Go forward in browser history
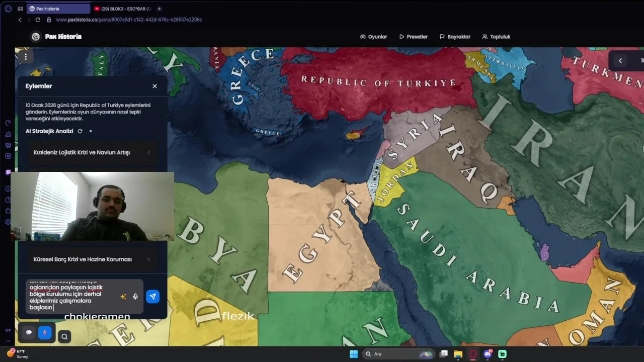Image resolution: width=644 pixels, height=362 pixels. 29,20
